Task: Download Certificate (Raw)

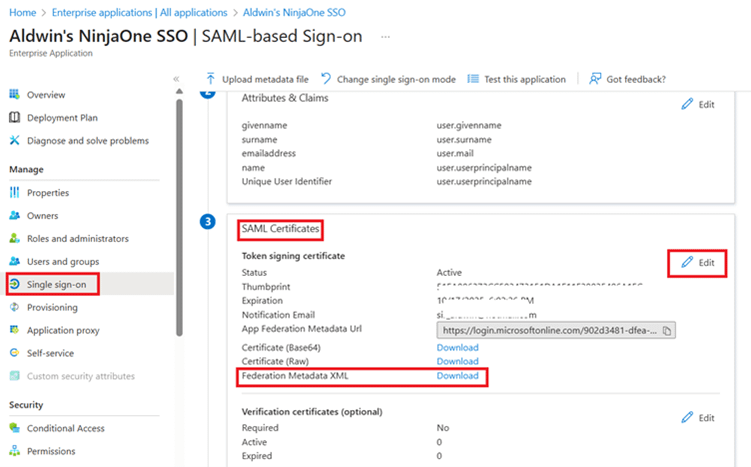Action: tap(457, 361)
